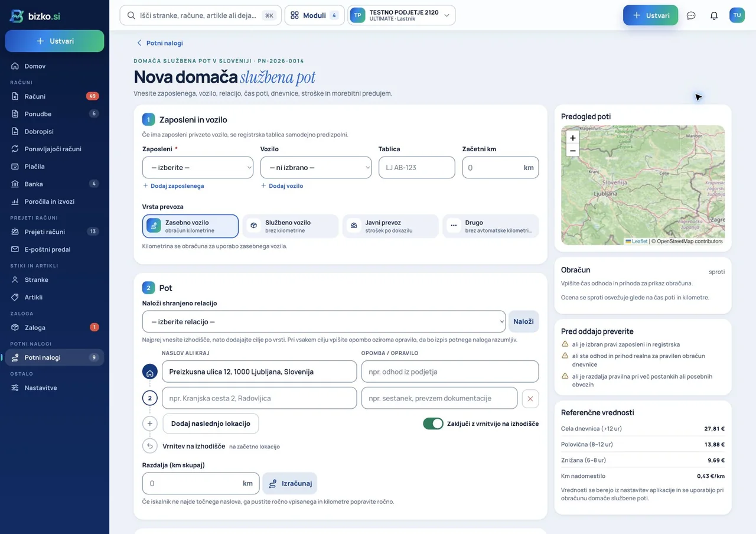Select Službeno vozilo transport type

[291, 226]
